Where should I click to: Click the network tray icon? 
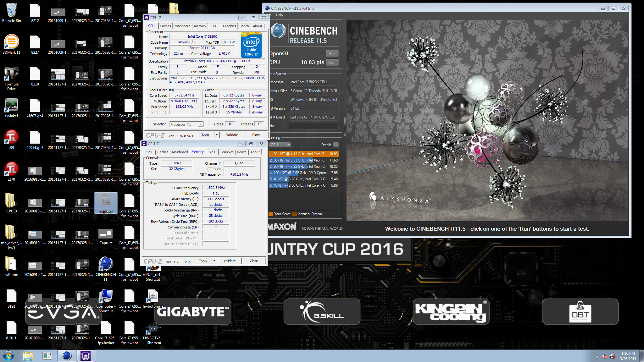[612, 356]
